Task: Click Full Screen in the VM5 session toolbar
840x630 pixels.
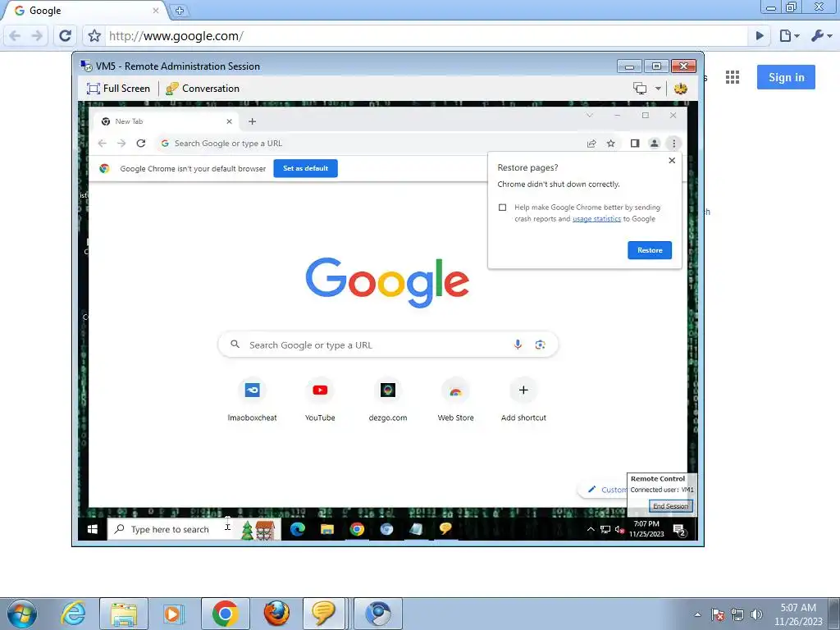Action: pos(118,89)
